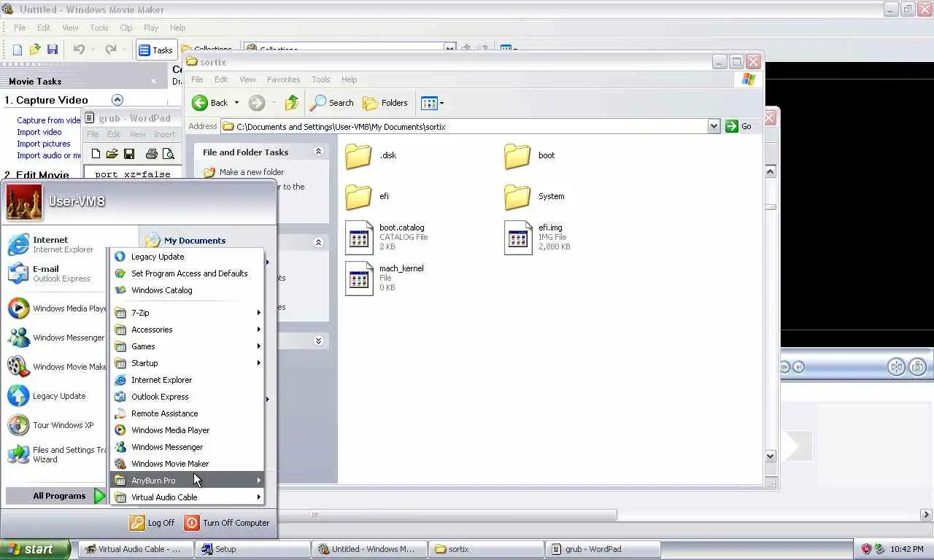Click the Start button on taskbar
Image resolution: width=934 pixels, height=560 pixels.
(35, 549)
